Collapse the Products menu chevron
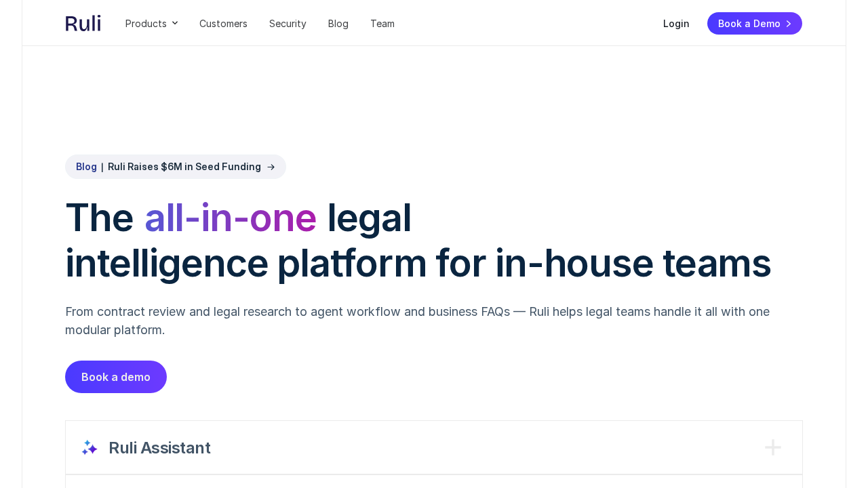 (x=174, y=22)
